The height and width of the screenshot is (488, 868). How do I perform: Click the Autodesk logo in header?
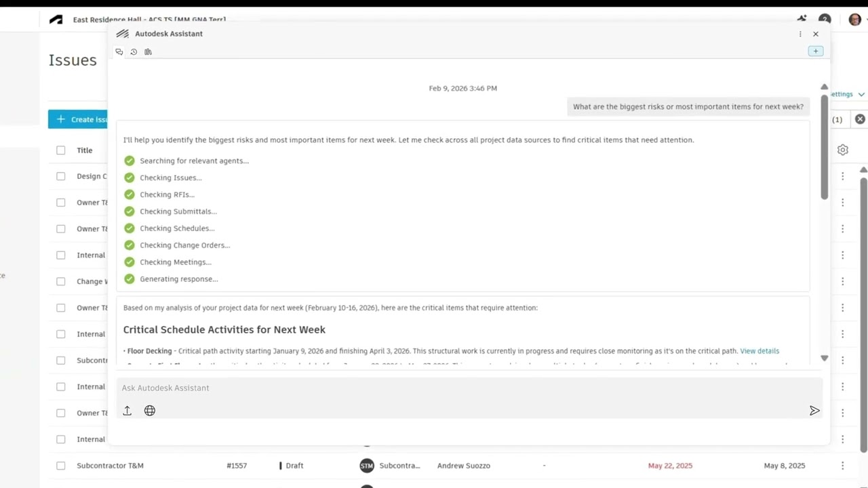(56, 20)
